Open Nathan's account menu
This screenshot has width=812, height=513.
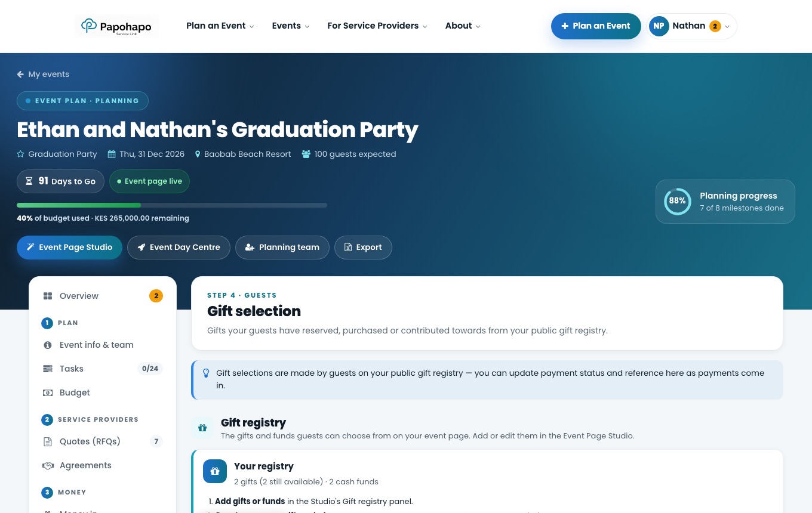click(691, 26)
